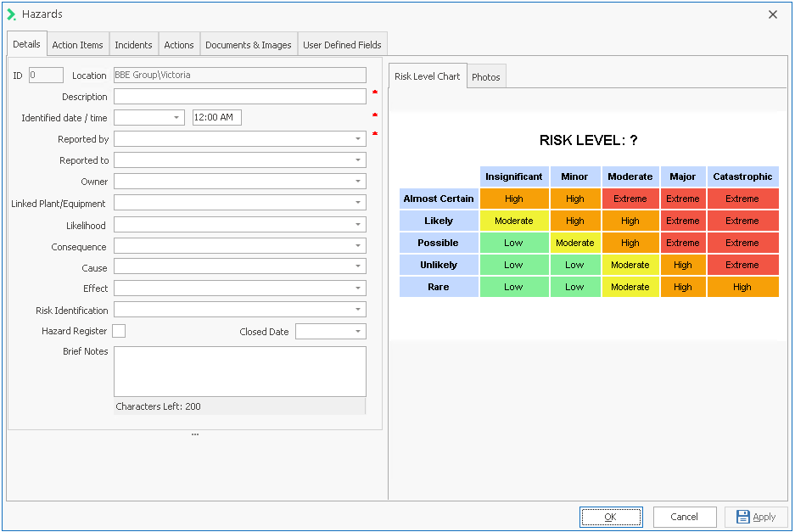Click the Unlikely row header
Viewport: 795px width, 532px height.
(x=439, y=265)
